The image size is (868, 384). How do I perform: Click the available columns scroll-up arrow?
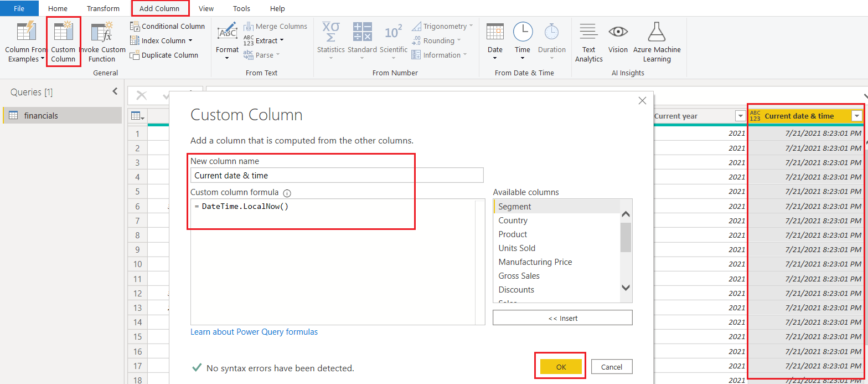point(626,215)
